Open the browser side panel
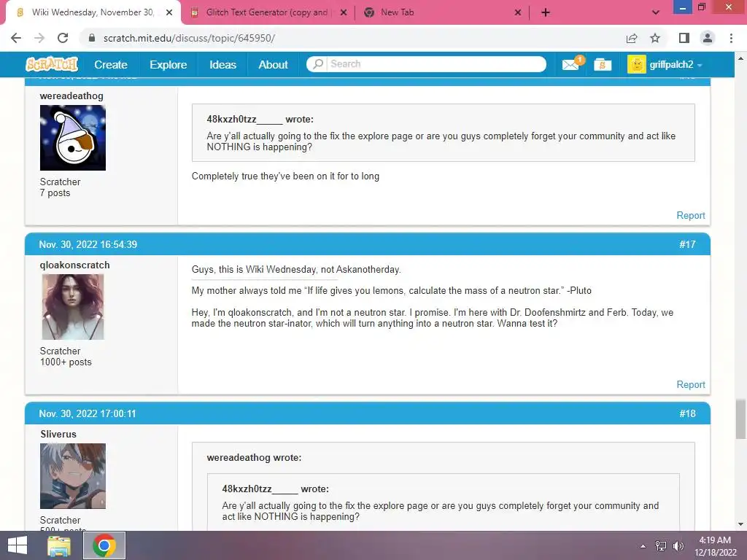747x560 pixels. pyautogui.click(x=684, y=38)
